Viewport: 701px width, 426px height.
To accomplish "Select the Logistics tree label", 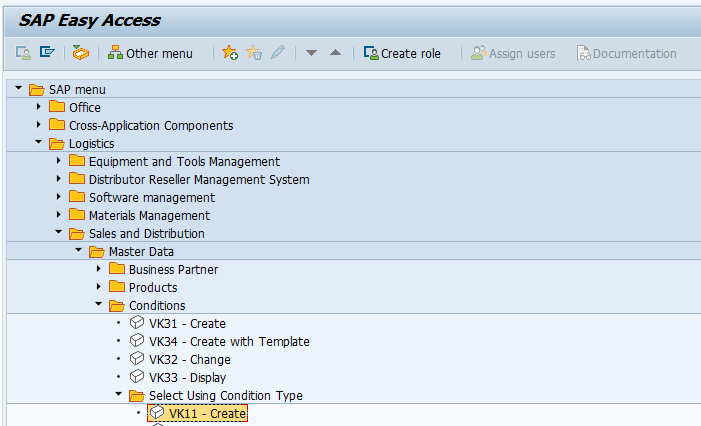I will pos(92,144).
